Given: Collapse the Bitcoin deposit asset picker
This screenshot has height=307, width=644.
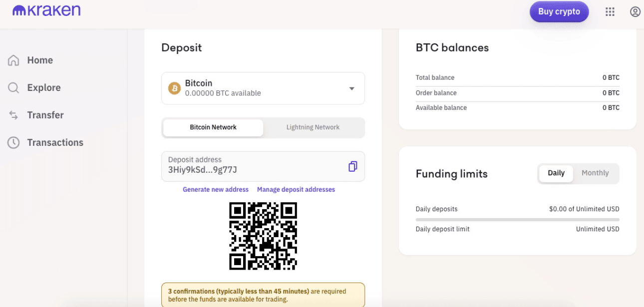Looking at the screenshot, I should (x=352, y=88).
